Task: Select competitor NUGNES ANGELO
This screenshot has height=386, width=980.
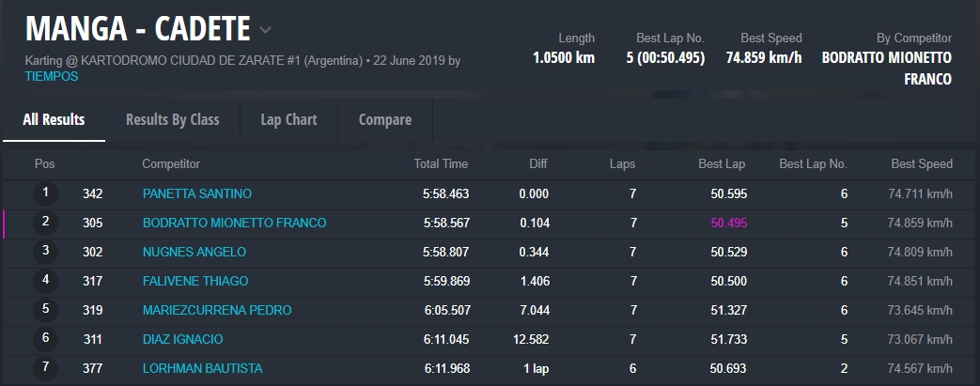Action: pos(194,252)
